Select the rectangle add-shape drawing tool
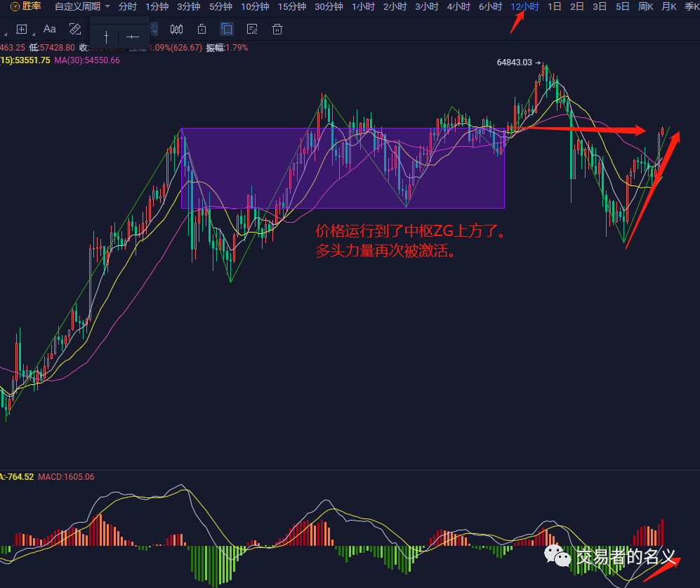This screenshot has width=700, height=588. point(22,29)
